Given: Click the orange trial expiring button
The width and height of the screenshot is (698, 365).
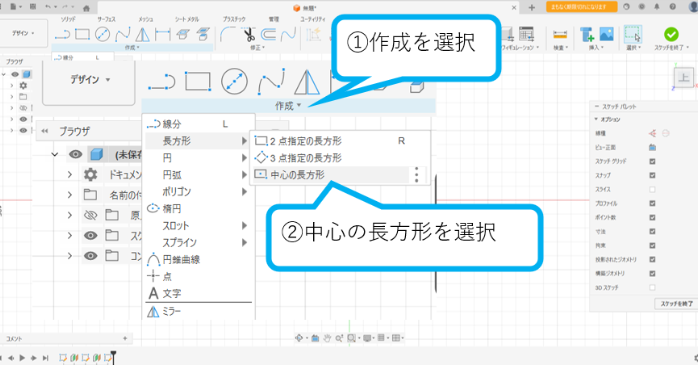Looking at the screenshot, I should [581, 7].
